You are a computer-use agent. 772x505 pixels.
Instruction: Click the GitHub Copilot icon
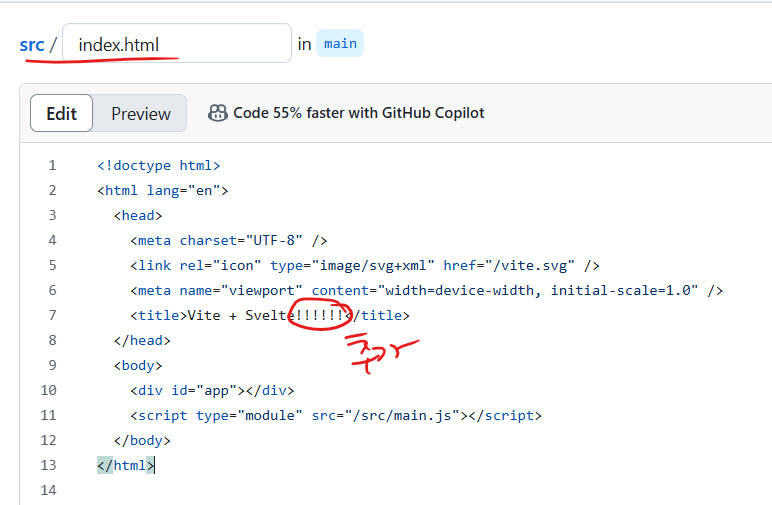(218, 113)
